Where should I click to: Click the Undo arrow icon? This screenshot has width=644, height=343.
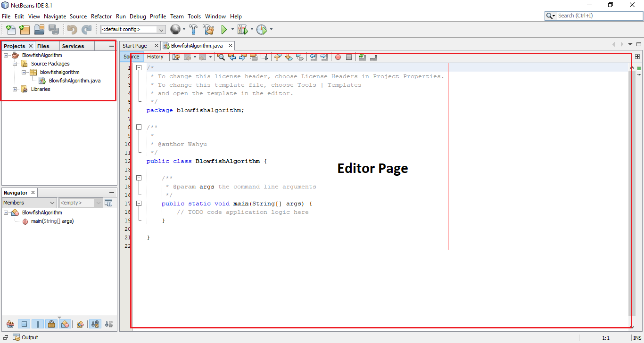[72, 30]
